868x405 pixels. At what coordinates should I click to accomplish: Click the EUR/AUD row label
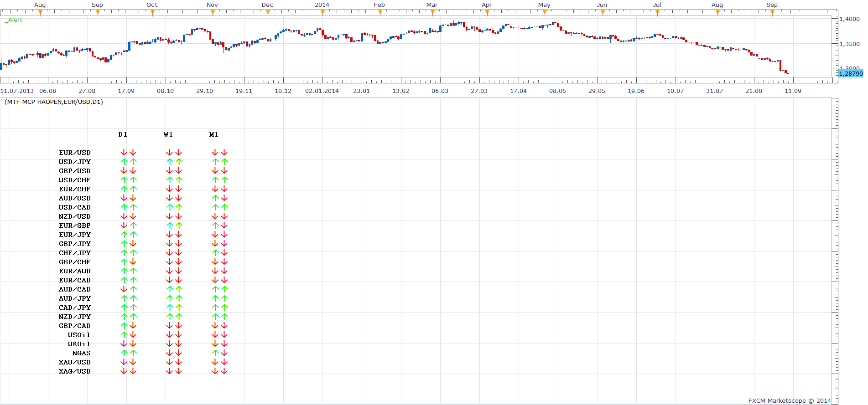[x=75, y=271]
